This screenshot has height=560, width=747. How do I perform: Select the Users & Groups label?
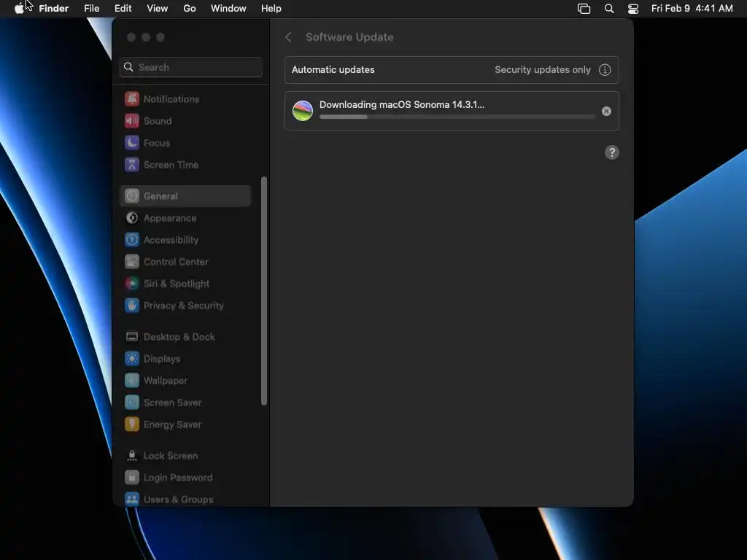point(178,499)
